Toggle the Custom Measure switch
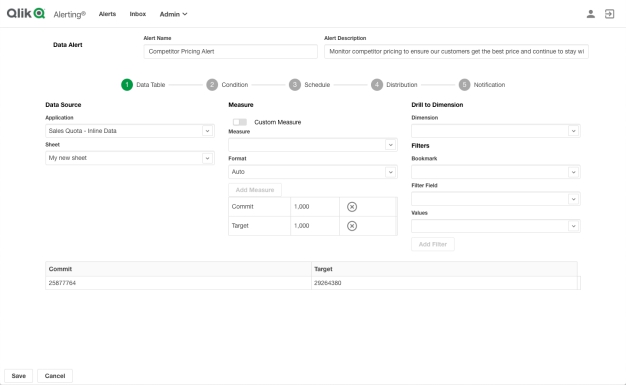 point(240,122)
